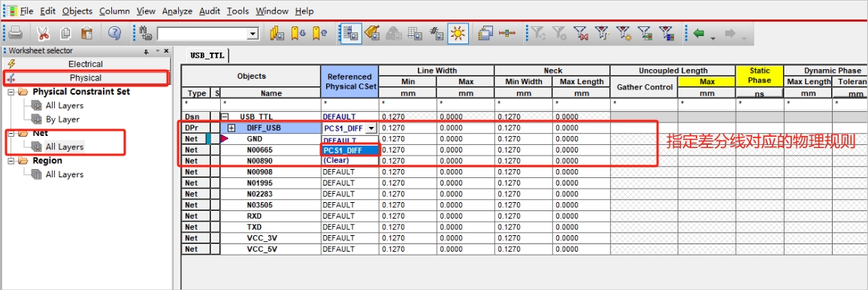868x290 pixels.
Task: Select the N00908 net row
Action: pyautogui.click(x=271, y=171)
